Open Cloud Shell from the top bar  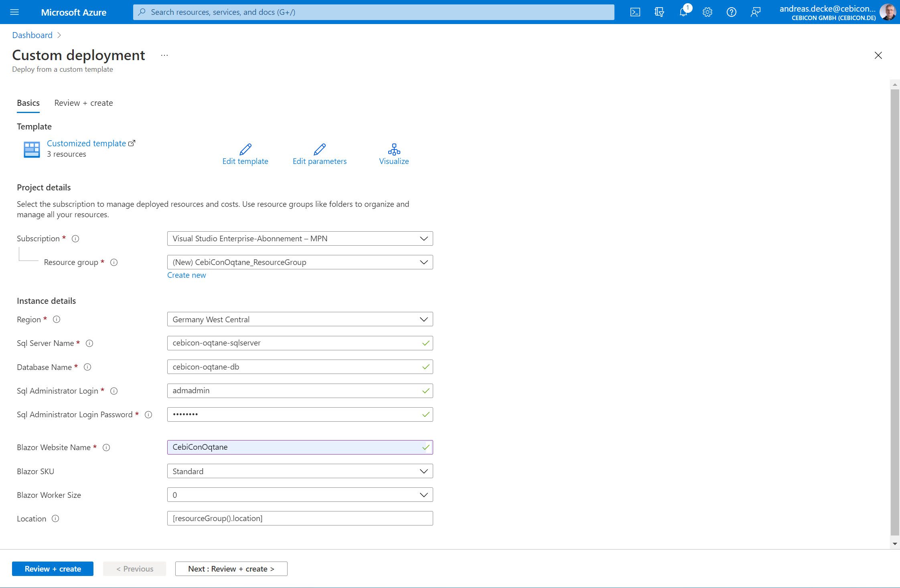pyautogui.click(x=636, y=12)
